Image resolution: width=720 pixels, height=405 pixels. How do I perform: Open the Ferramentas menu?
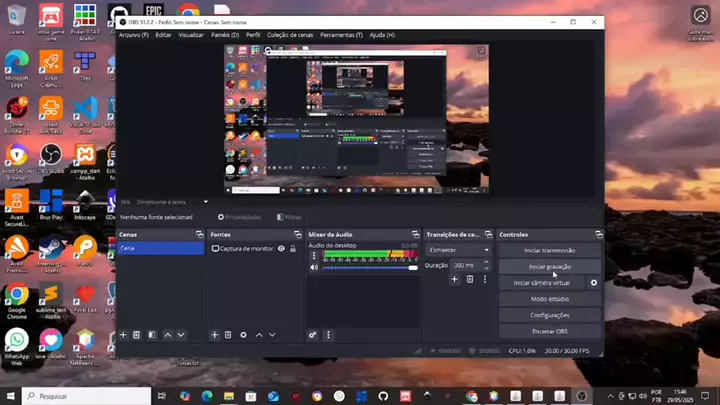pos(342,35)
